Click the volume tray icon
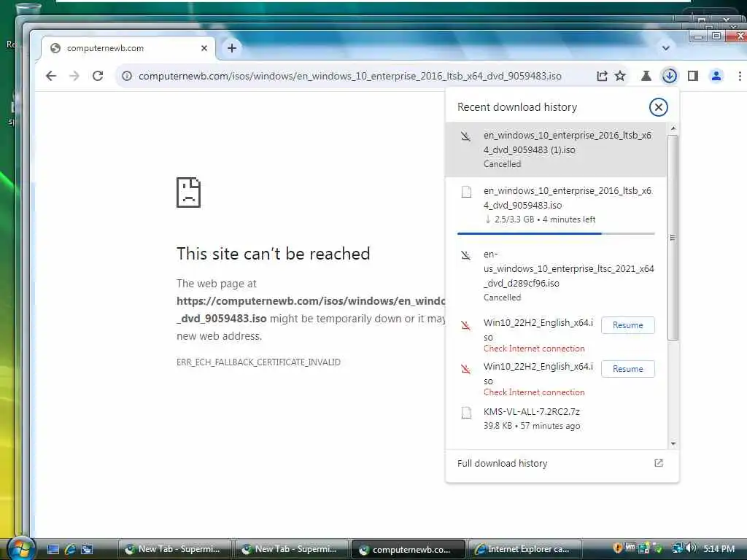This screenshot has height=560, width=747. (690, 548)
